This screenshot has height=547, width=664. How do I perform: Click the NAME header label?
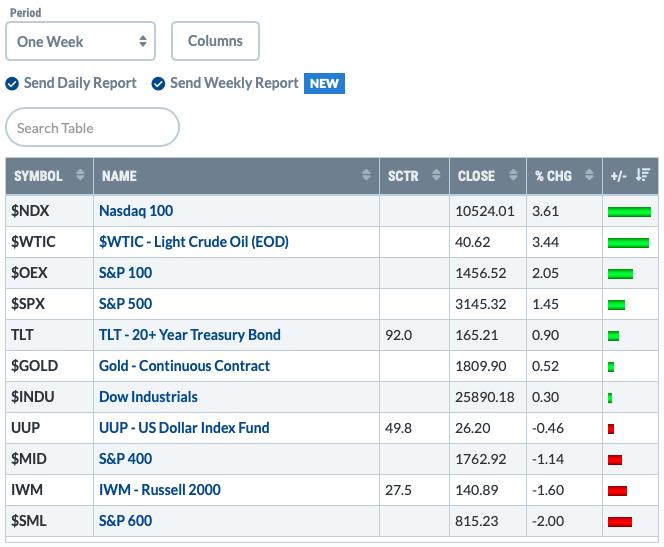point(119,176)
